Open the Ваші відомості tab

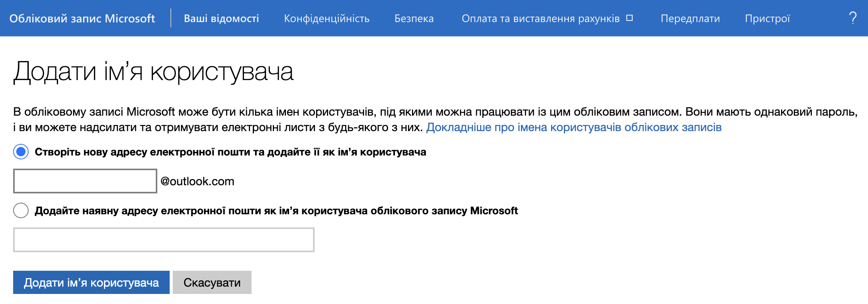[221, 19]
